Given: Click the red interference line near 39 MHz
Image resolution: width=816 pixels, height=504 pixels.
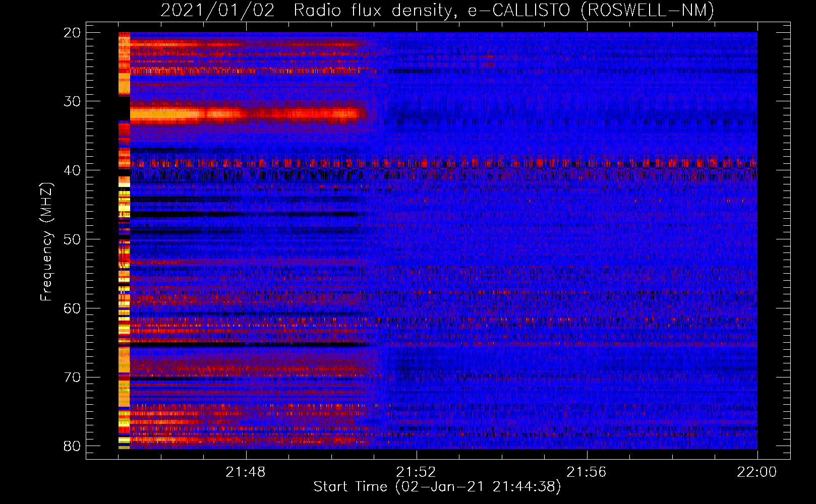Looking at the screenshot, I should (x=444, y=163).
